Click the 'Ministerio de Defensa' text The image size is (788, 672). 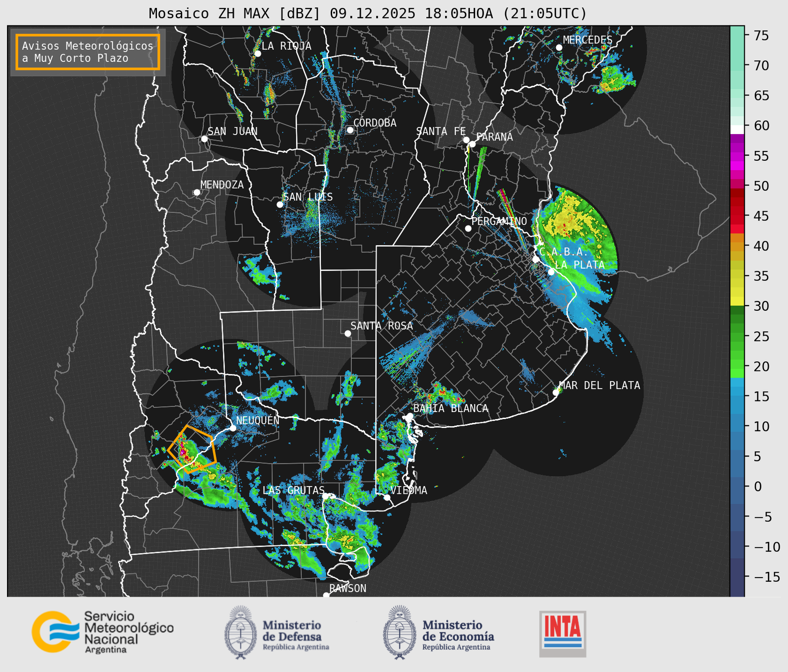(292, 630)
